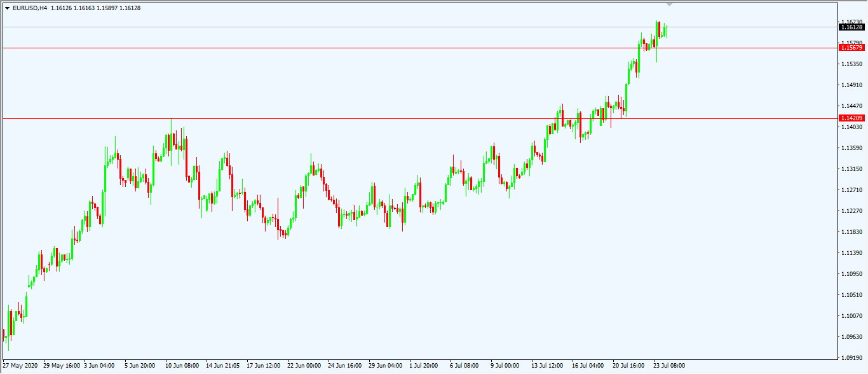Click the 6 Jul 08:00 time label
This screenshot has height=374, width=868.
464,366
